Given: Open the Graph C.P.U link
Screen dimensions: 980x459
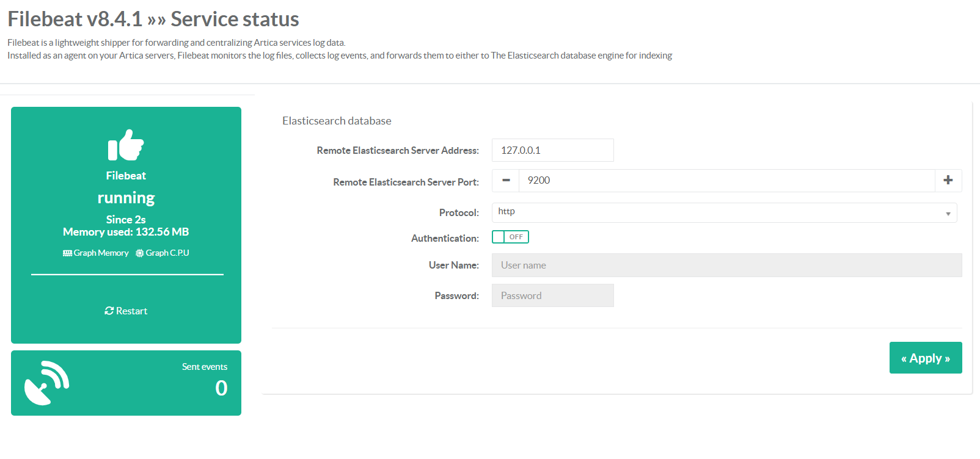Looking at the screenshot, I should click(x=167, y=253).
